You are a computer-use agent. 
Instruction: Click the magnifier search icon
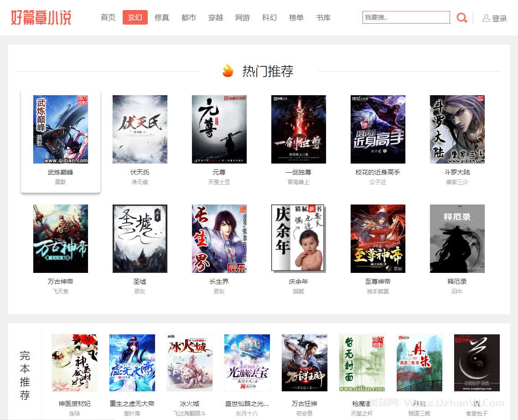coord(461,17)
